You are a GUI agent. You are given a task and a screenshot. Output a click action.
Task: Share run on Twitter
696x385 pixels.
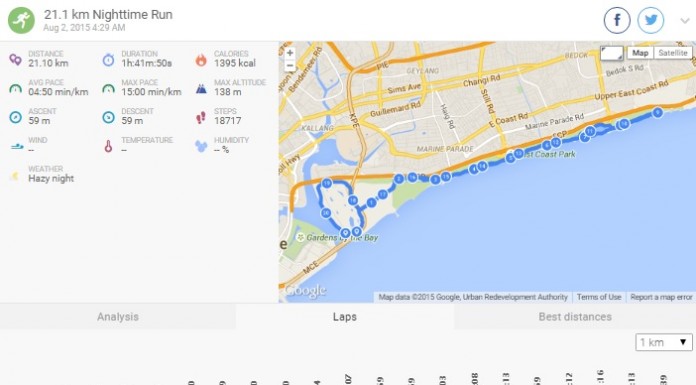tap(651, 20)
